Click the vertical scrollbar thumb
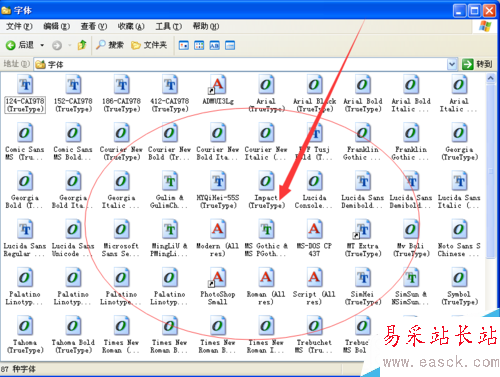500x377 pixels. 491,171
